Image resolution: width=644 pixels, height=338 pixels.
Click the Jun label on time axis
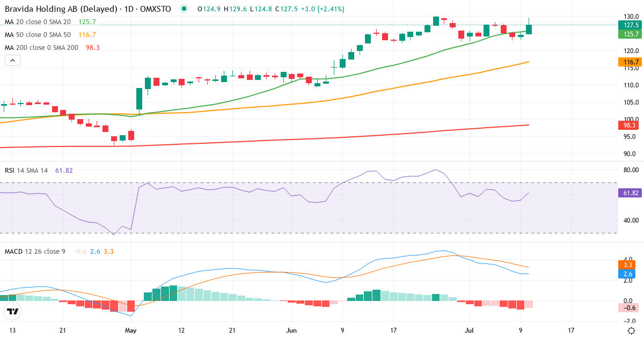[x=291, y=330]
